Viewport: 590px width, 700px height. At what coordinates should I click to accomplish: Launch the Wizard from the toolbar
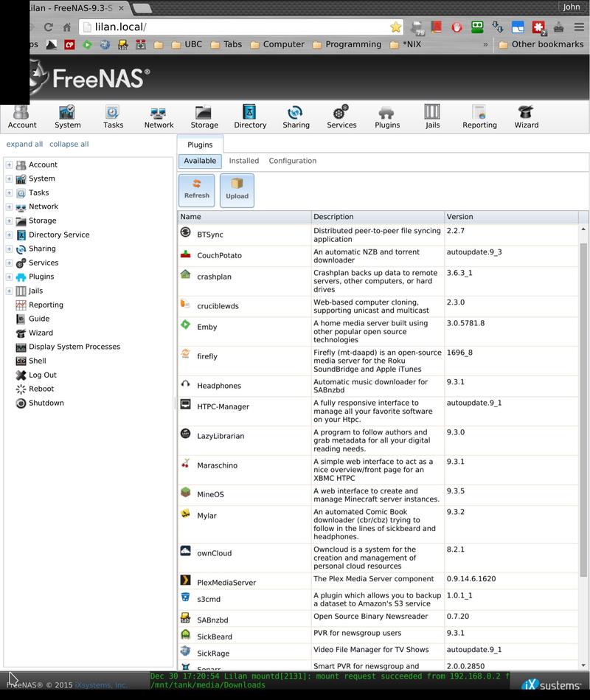click(526, 117)
